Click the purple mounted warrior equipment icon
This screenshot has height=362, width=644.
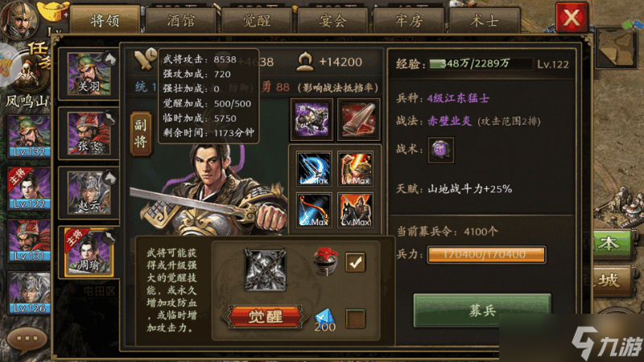(312, 119)
